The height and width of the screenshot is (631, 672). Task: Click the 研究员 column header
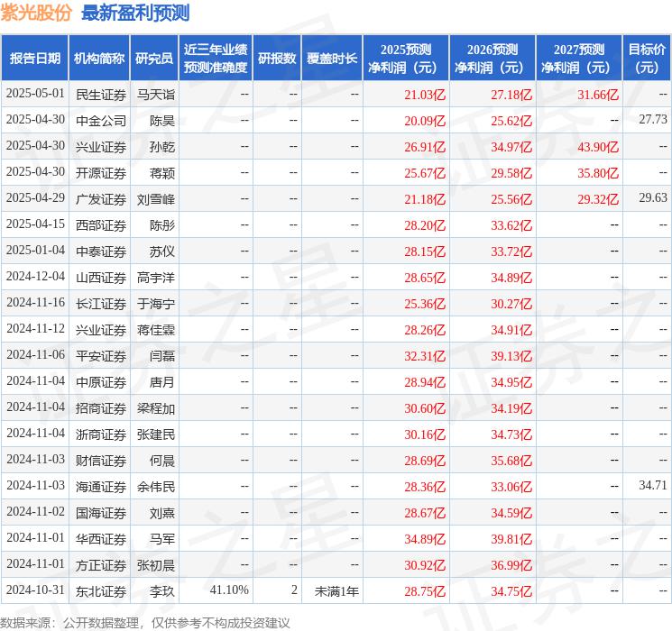click(x=154, y=59)
